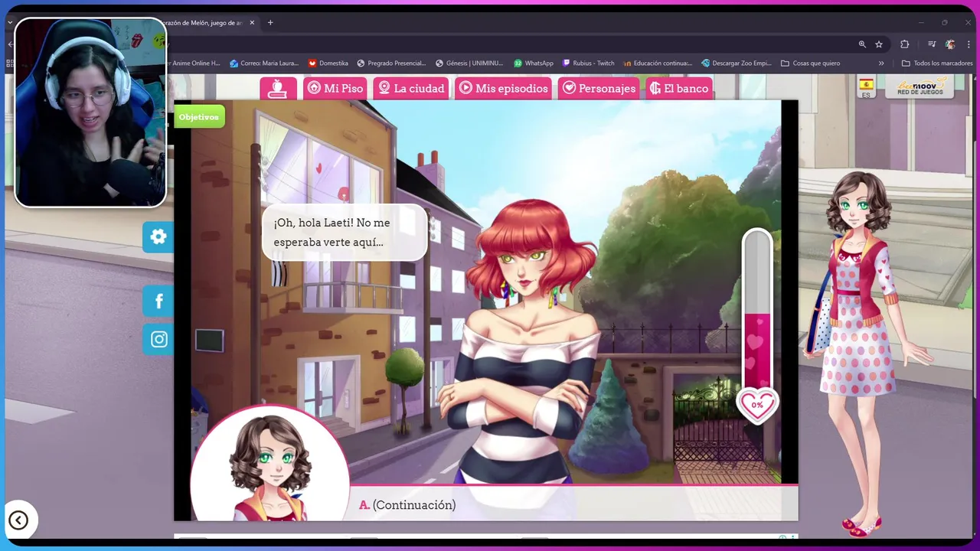Show the Objetivos panel

[x=199, y=117]
